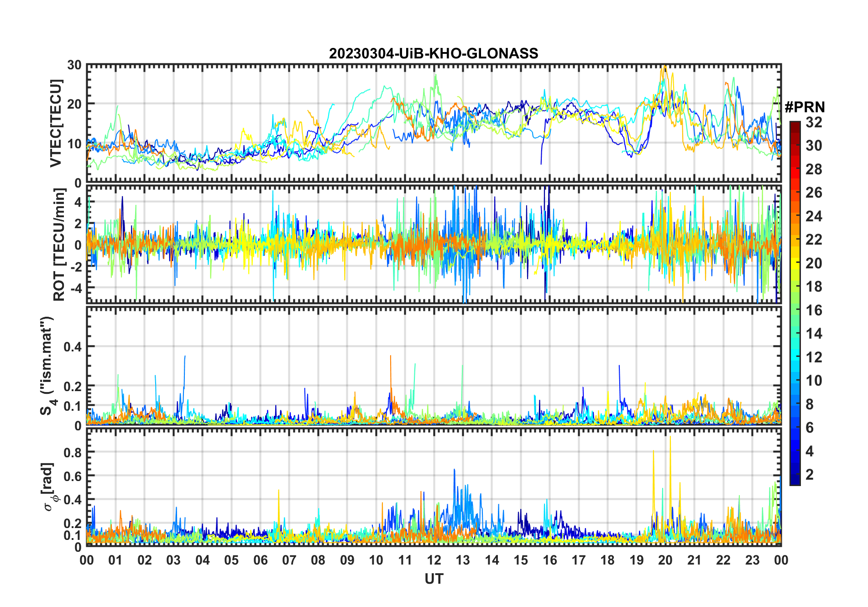Click the 30 tick label on PRN colorbar

tap(814, 146)
